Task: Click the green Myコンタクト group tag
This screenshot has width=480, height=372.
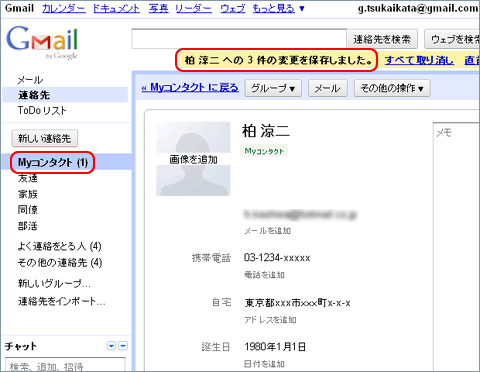Action: [264, 151]
